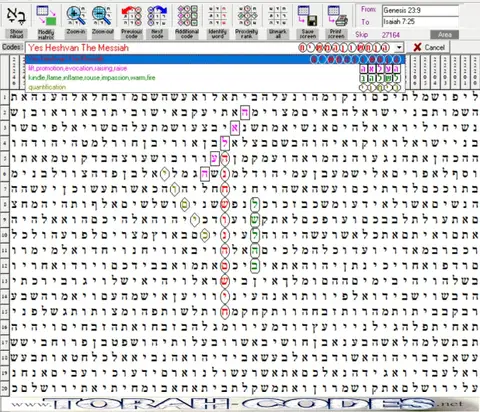480x412 pixels.
Task: Click the yellow circled letter in row 10
Action: pos(204,235)
